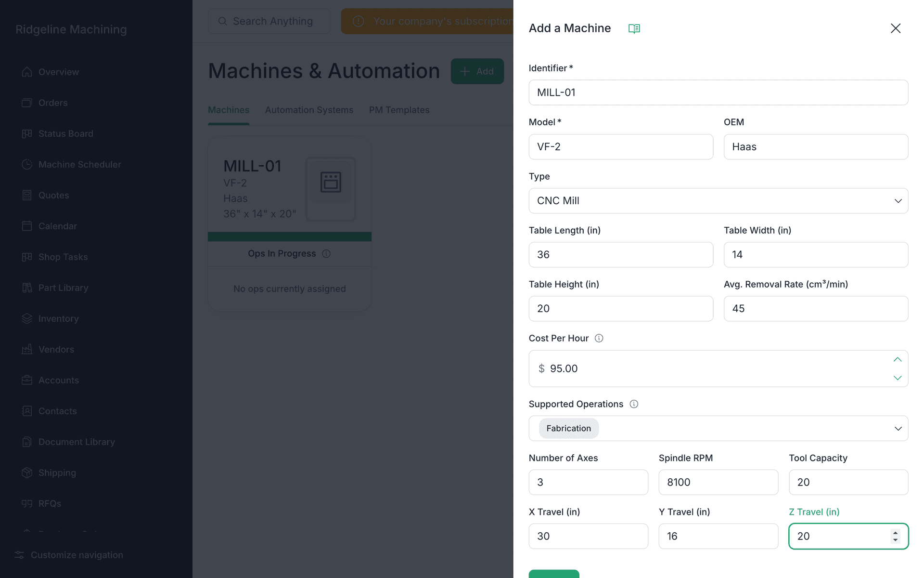Image resolution: width=924 pixels, height=578 pixels.
Task: Go to Status Board in sidebar
Action: (57, 133)
